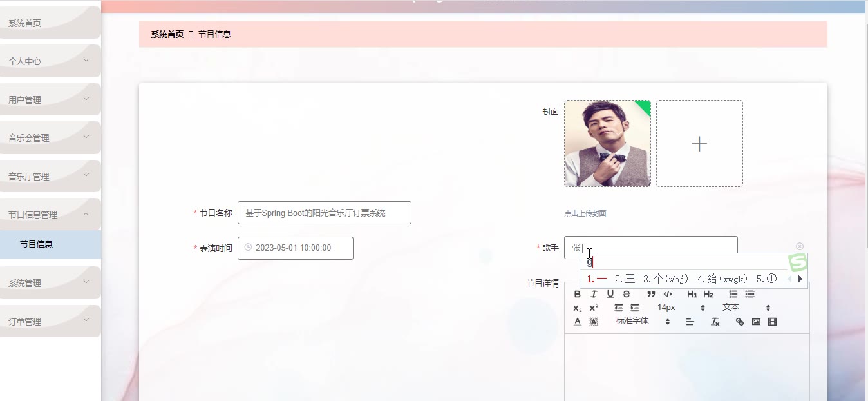Apply Heading 2 style
Screen dimensions: 868x401
tap(708, 294)
